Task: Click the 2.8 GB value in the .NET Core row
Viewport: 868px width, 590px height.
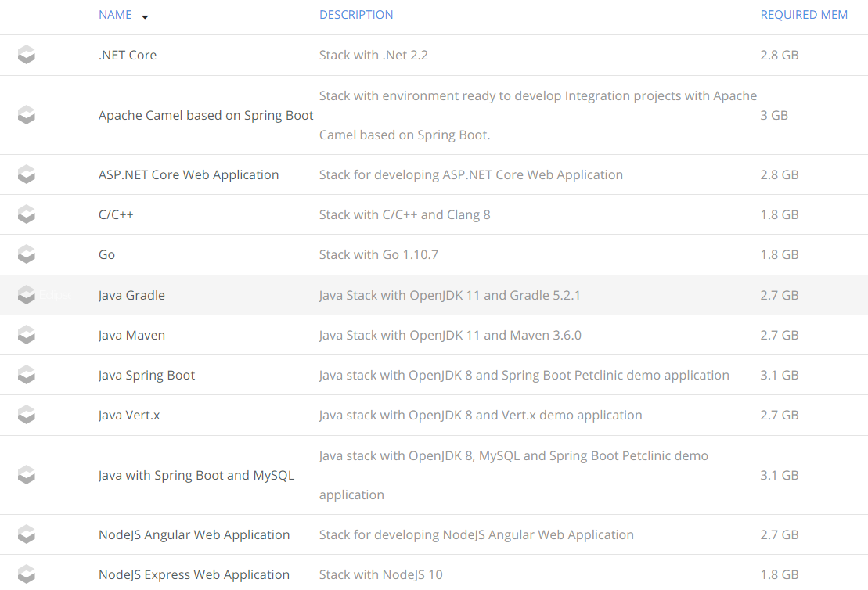Action: point(780,56)
